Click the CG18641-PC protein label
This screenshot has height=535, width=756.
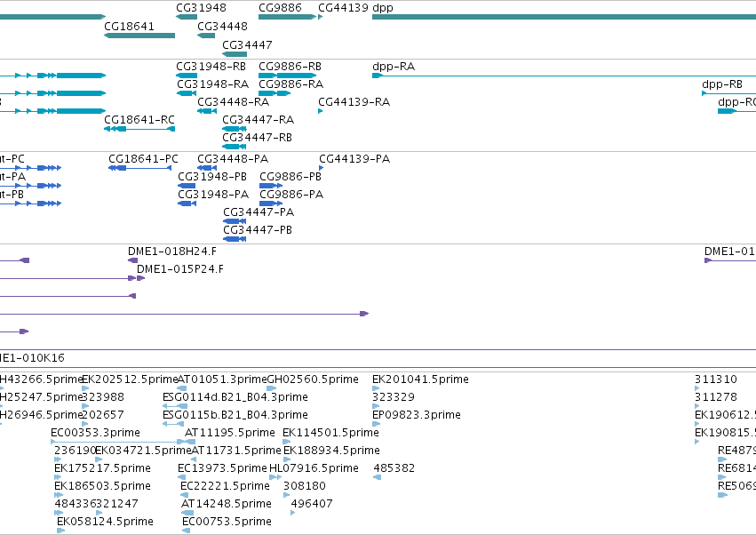(x=143, y=159)
